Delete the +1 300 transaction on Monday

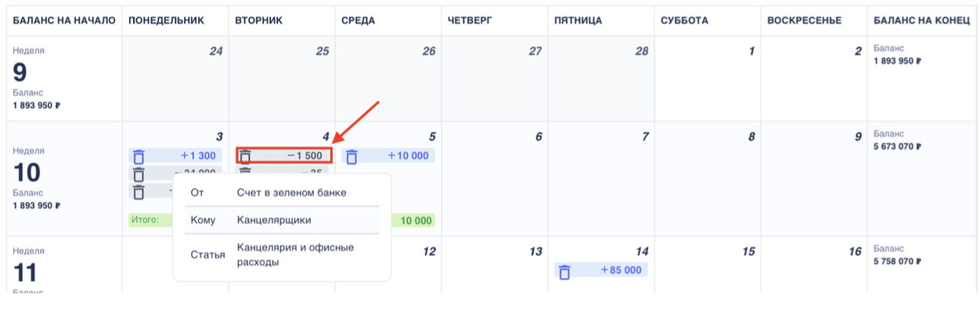pyautogui.click(x=139, y=156)
